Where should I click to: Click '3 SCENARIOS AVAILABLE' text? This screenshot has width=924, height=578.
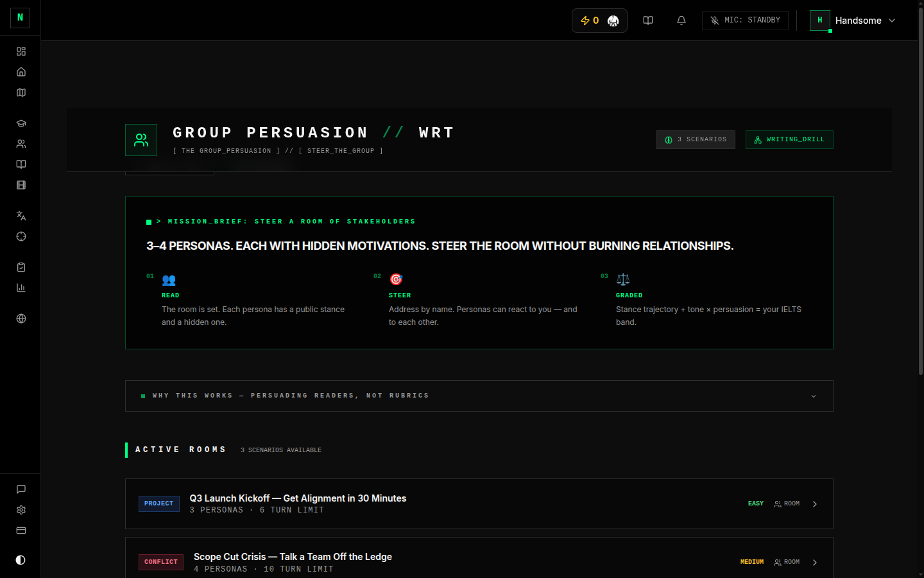pos(281,450)
